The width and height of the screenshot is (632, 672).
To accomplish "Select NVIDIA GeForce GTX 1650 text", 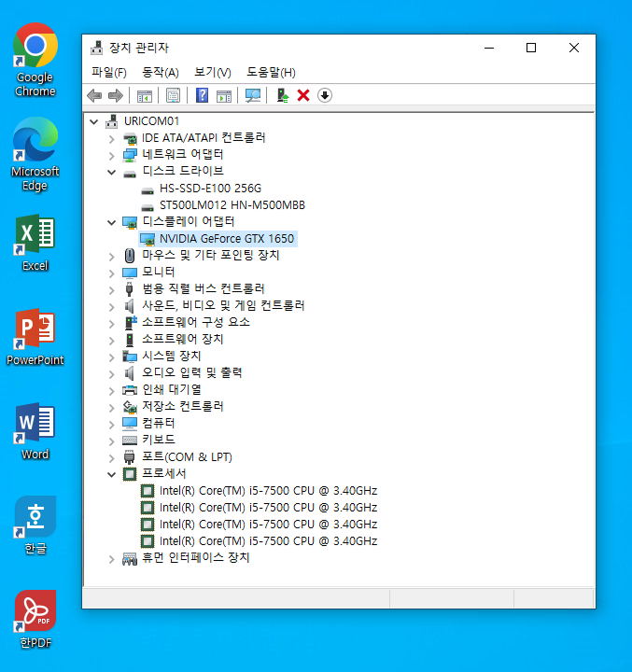I will (x=227, y=239).
